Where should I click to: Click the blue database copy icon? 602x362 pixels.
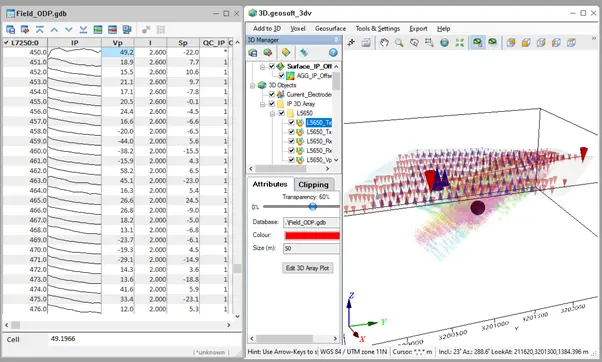(x=127, y=30)
